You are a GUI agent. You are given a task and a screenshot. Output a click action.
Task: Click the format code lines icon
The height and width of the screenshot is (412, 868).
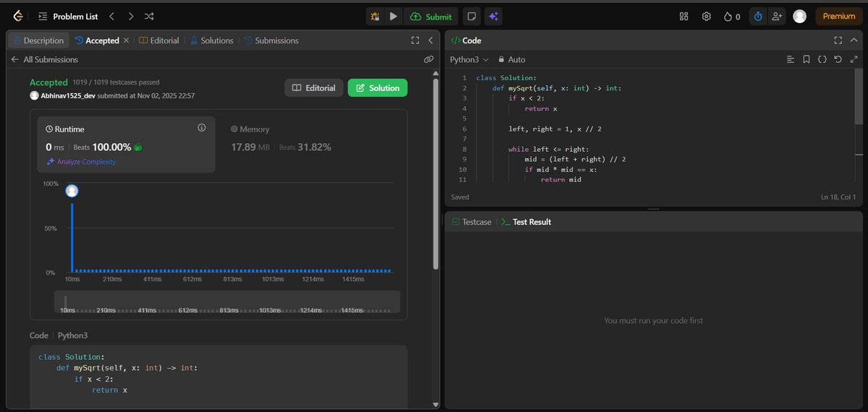tap(791, 59)
